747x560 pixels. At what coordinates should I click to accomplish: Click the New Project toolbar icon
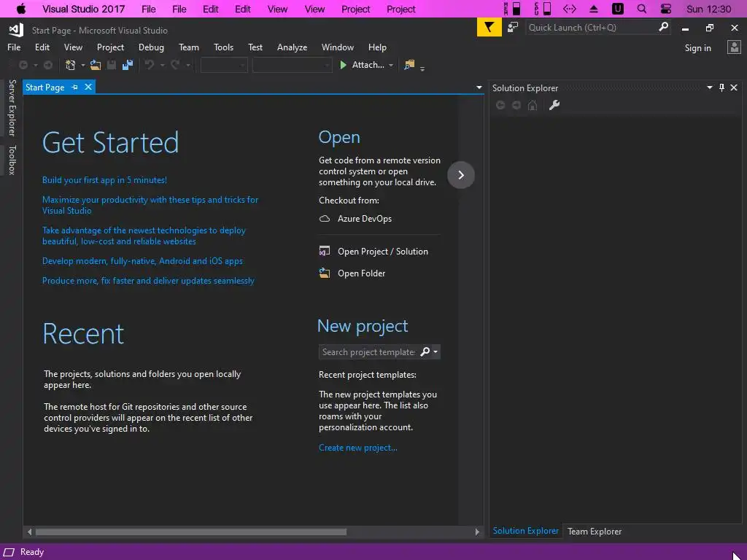(71, 65)
